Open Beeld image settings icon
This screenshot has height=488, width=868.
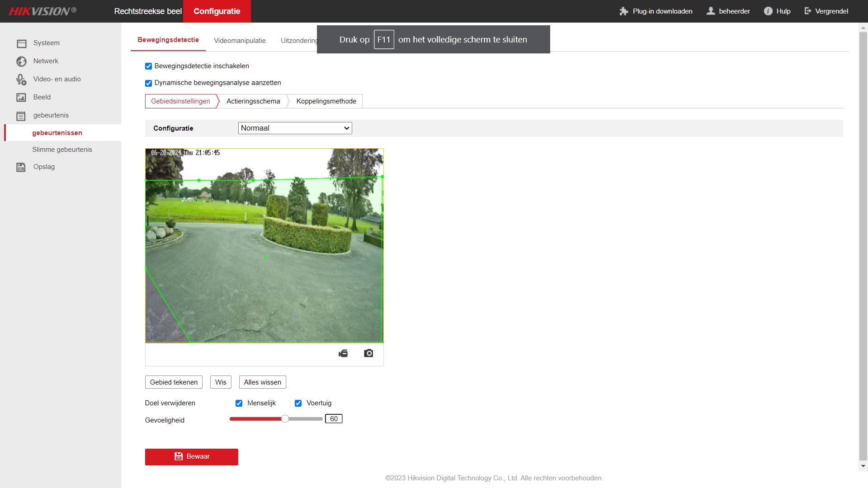click(x=21, y=98)
